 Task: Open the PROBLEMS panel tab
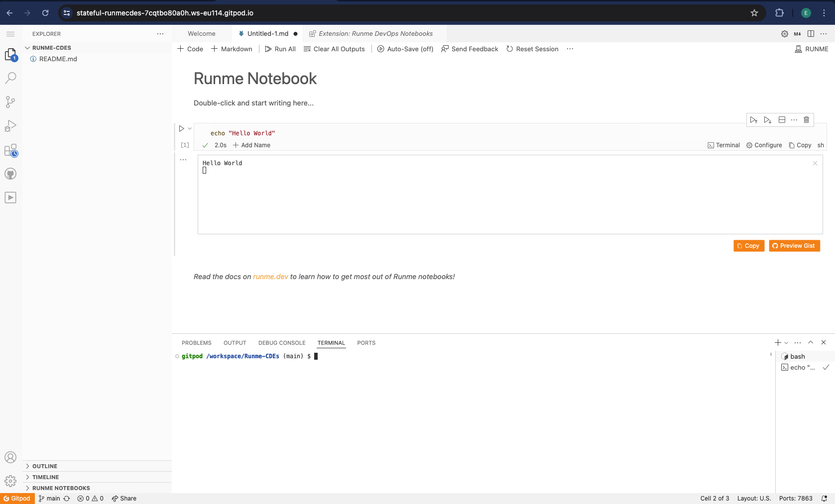click(x=196, y=343)
